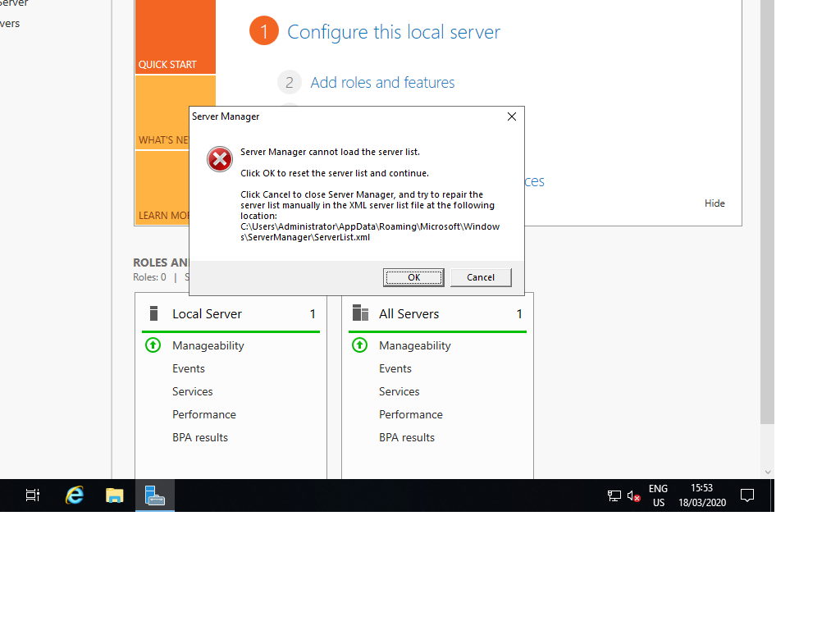Screen dimensions: 840x630
Task: Open Performance under All Servers
Action: click(x=411, y=414)
